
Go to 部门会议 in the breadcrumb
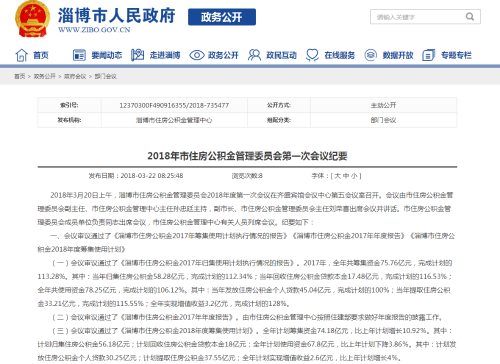(105, 76)
